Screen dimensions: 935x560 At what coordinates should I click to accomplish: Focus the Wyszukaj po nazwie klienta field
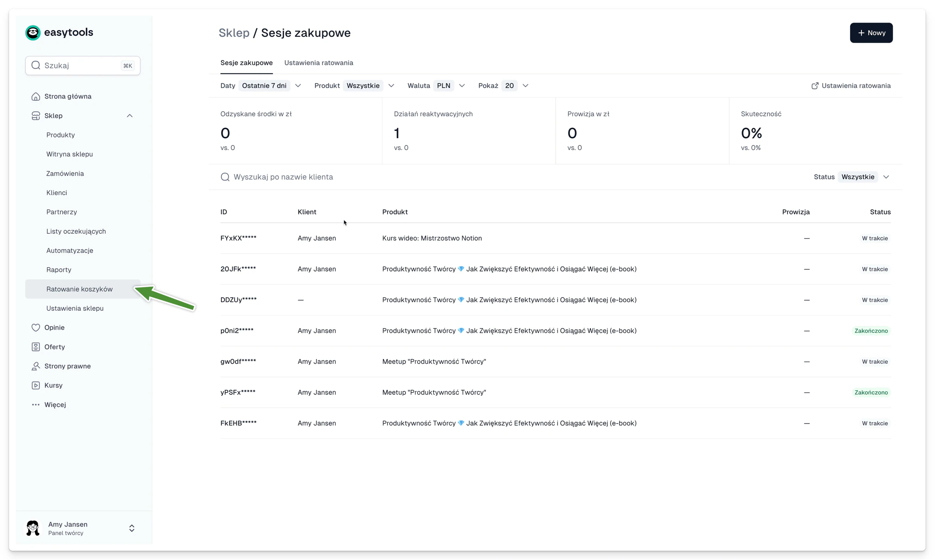click(506, 177)
